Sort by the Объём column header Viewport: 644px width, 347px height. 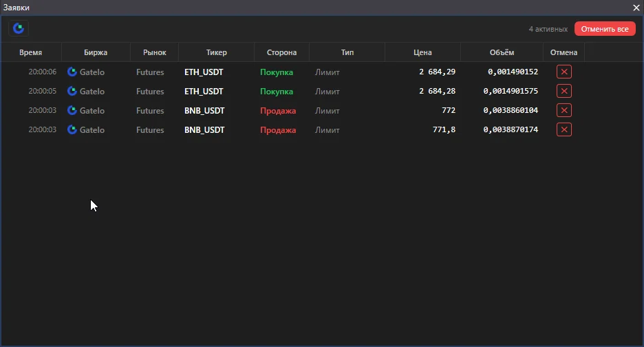tap(502, 52)
